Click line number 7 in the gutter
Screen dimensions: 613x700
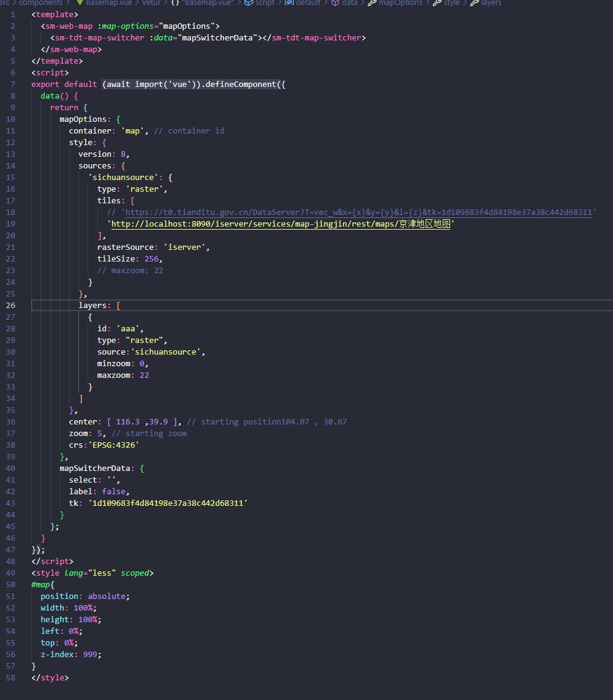tap(13, 85)
